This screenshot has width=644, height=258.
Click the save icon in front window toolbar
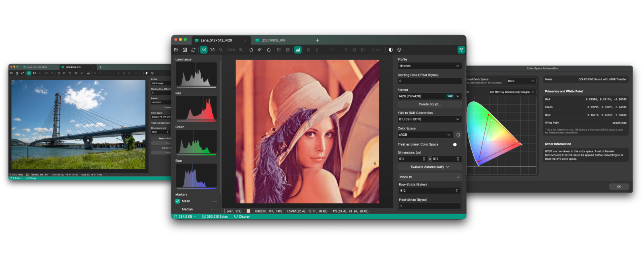pos(185,50)
